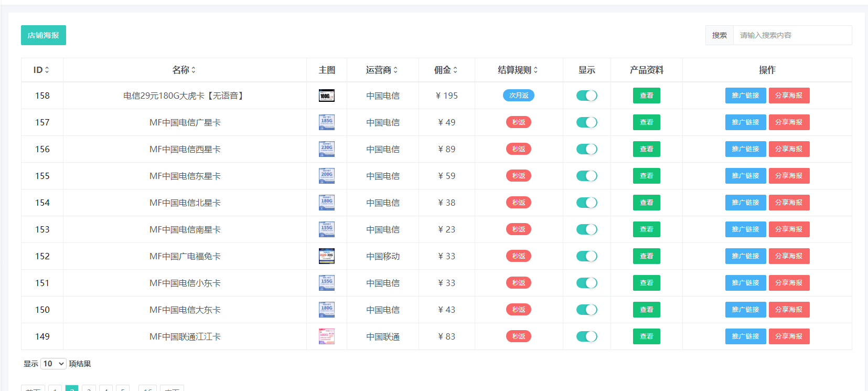Click 分享海报 for product 150
The image size is (868, 391).
(x=789, y=310)
